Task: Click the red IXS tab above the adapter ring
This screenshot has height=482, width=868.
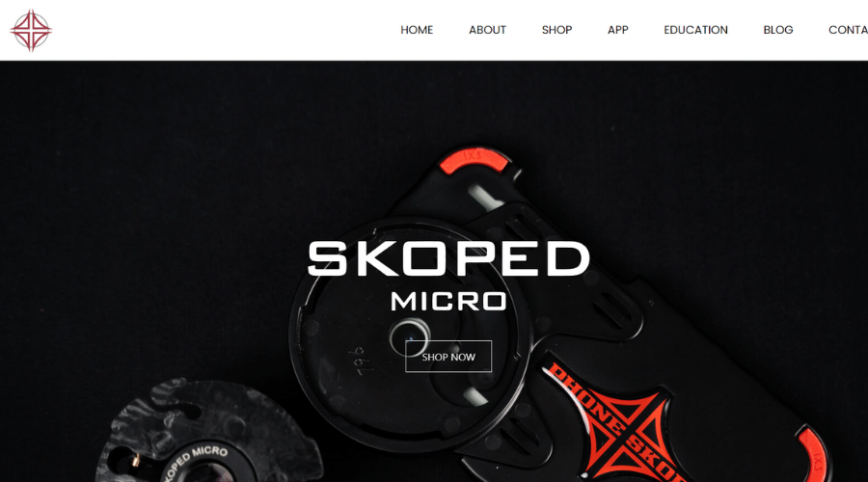Action: point(474,160)
